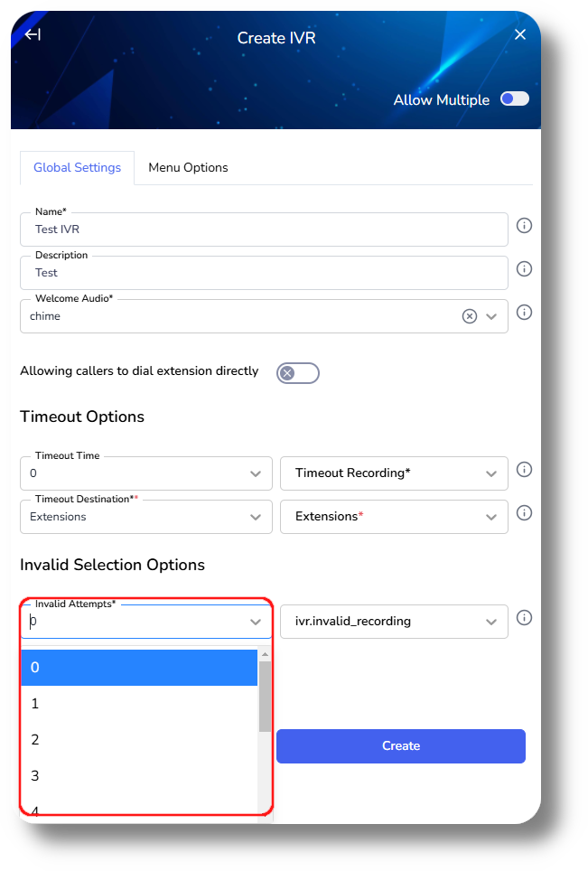Click the back arrow in Create IVR header
The image size is (588, 871).
click(x=33, y=35)
